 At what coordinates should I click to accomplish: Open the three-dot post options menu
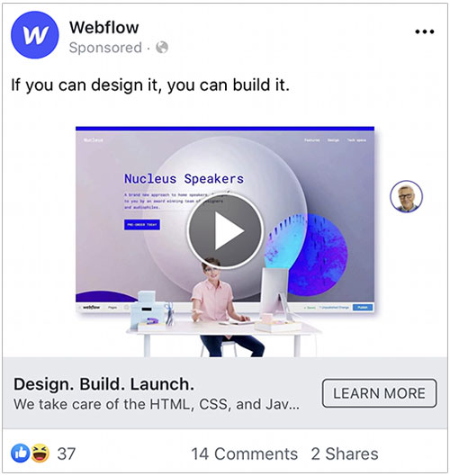pos(425,31)
